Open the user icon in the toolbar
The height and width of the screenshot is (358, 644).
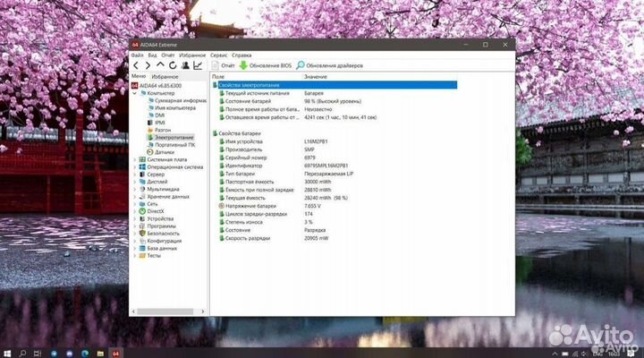186,65
